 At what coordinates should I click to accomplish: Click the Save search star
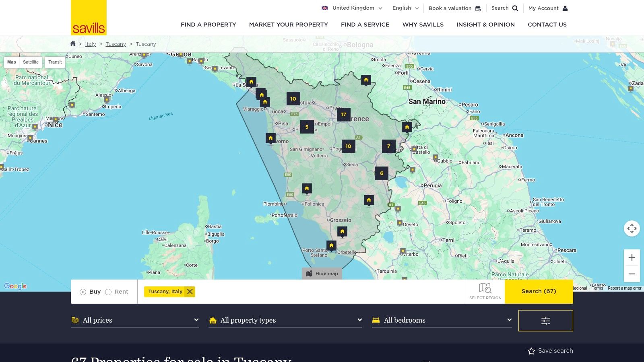click(531, 351)
